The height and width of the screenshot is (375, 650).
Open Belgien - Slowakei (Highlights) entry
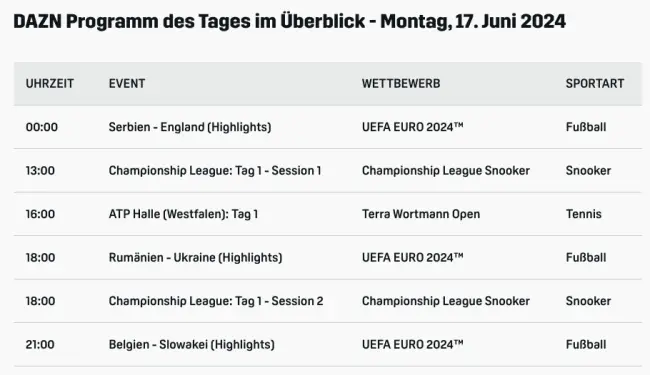(x=192, y=345)
